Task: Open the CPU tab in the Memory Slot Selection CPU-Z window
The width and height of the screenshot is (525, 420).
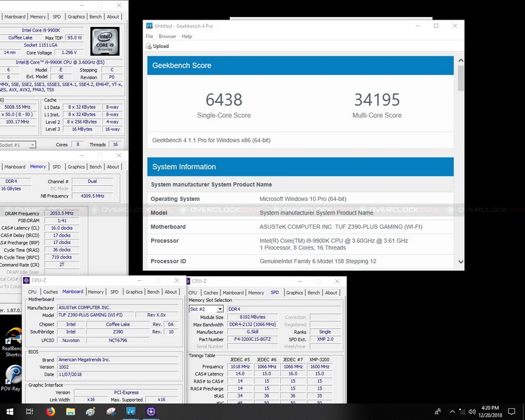Action: (x=192, y=293)
